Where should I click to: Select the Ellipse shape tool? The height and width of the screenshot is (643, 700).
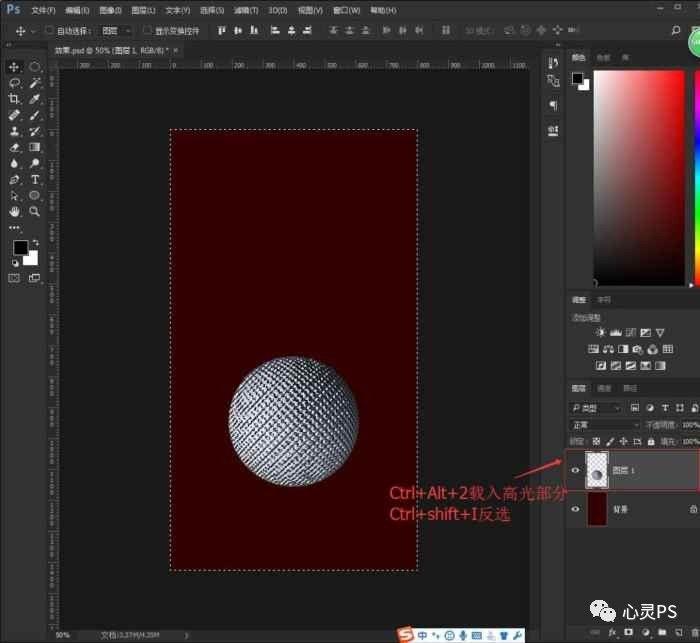point(35,196)
